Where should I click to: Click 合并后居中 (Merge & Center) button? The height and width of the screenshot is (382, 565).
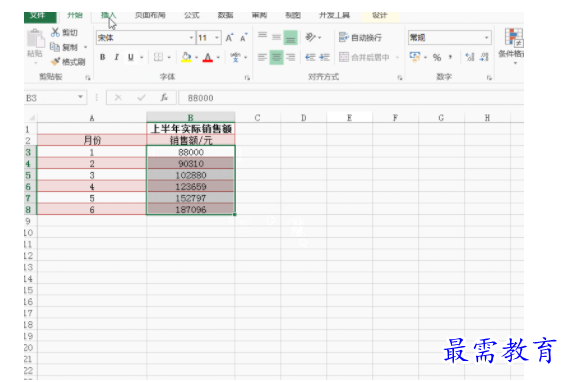coord(365,57)
